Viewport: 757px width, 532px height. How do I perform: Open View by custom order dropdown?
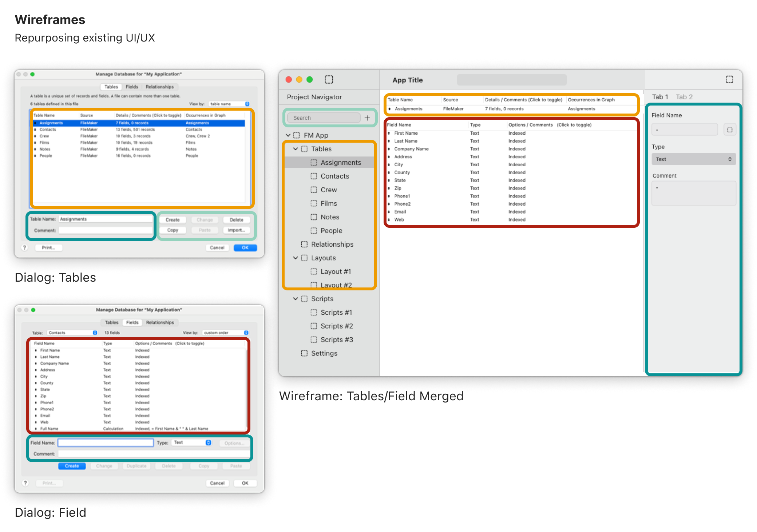[x=225, y=333]
